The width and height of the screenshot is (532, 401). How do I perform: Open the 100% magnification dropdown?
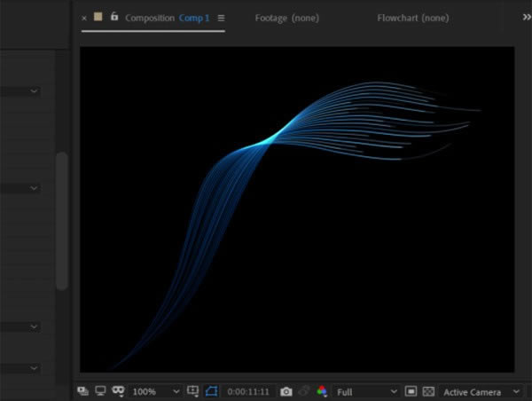click(156, 392)
